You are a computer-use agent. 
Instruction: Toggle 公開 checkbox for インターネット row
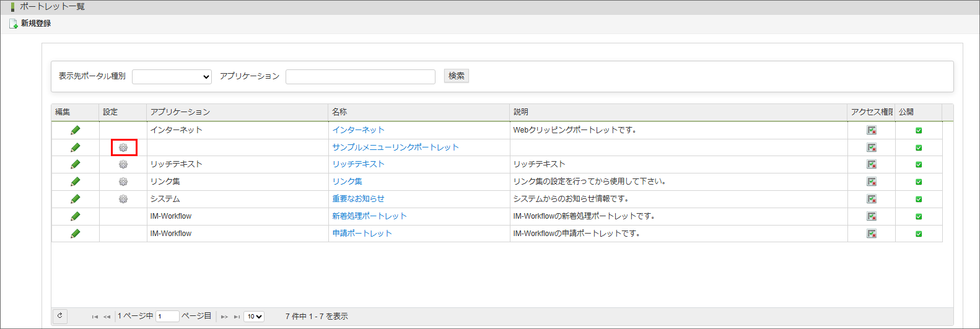pos(919,130)
